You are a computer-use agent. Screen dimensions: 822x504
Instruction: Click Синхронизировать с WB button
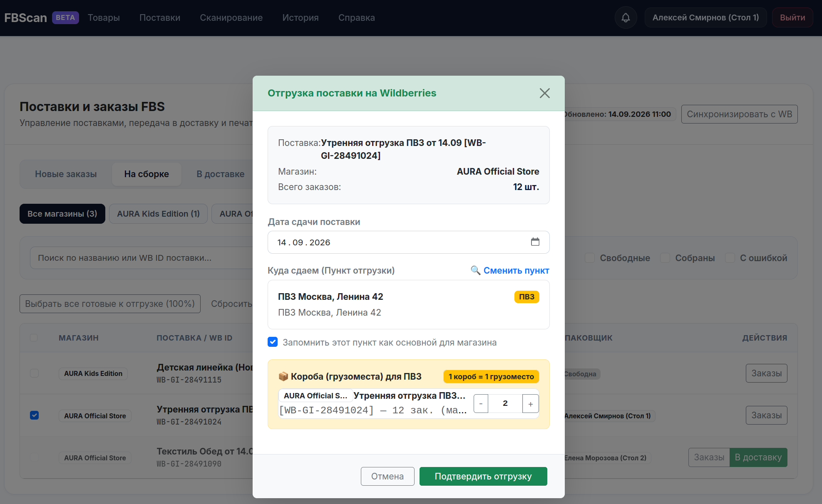[739, 114]
